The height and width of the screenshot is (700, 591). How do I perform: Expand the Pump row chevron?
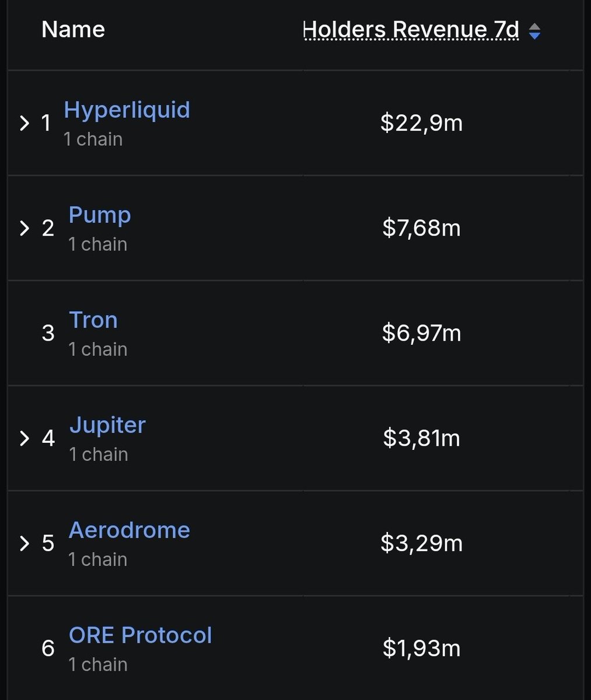coord(25,228)
